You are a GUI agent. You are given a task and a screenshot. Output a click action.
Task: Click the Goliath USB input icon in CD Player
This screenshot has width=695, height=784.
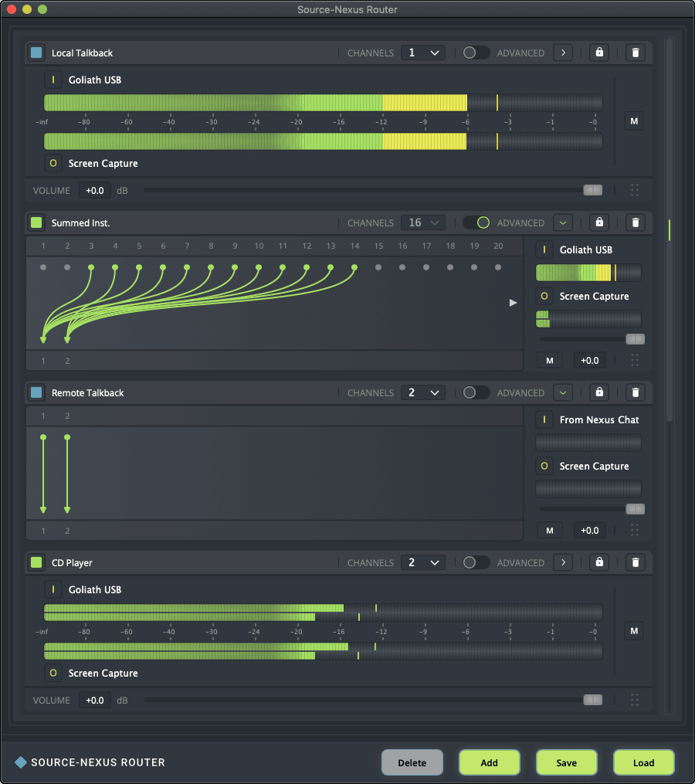53,590
